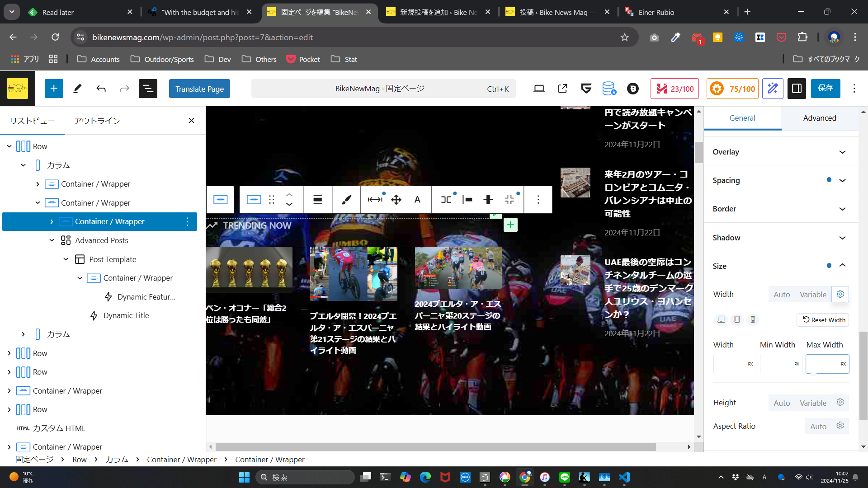This screenshot has width=868, height=488.
Task: Switch to アウトライン tab
Action: tap(97, 121)
